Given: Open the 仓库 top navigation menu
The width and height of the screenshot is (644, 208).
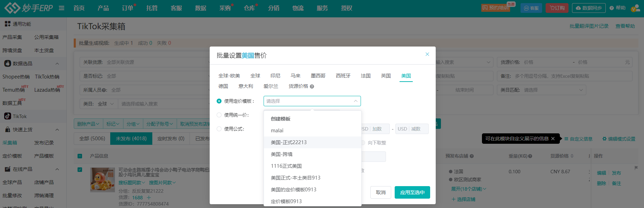Looking at the screenshot, I should pyautogui.click(x=249, y=8).
